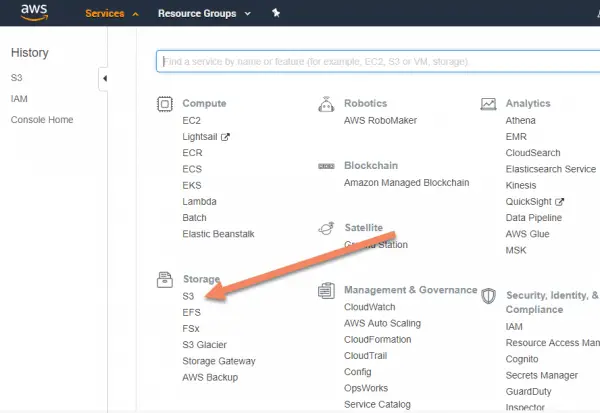This screenshot has width=600, height=413.
Task: Open CloudWatch service
Action: (370, 307)
